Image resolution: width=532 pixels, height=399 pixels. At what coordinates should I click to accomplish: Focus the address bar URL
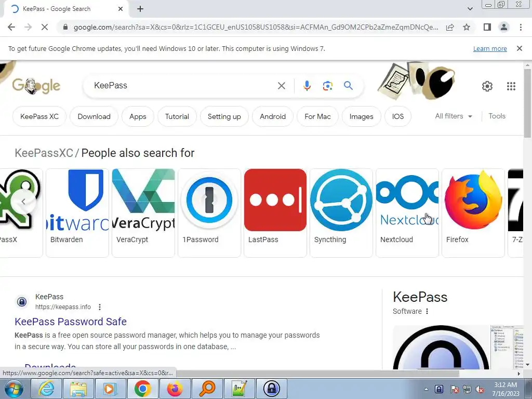tap(256, 27)
